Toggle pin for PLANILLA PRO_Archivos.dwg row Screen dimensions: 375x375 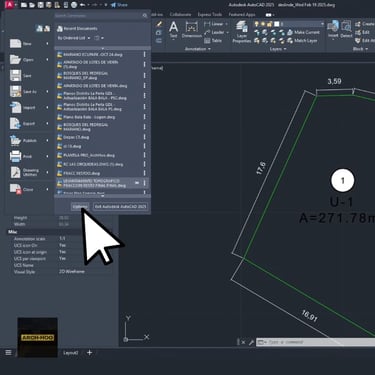(x=145, y=155)
